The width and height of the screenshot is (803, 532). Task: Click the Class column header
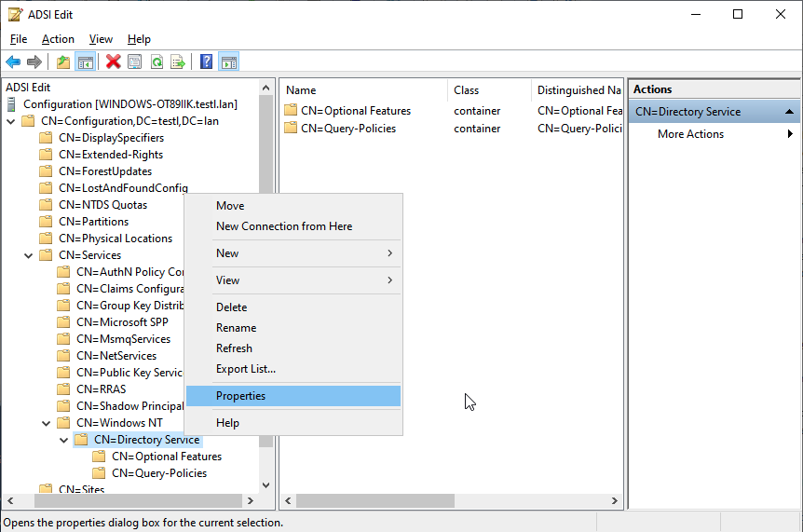(x=467, y=90)
